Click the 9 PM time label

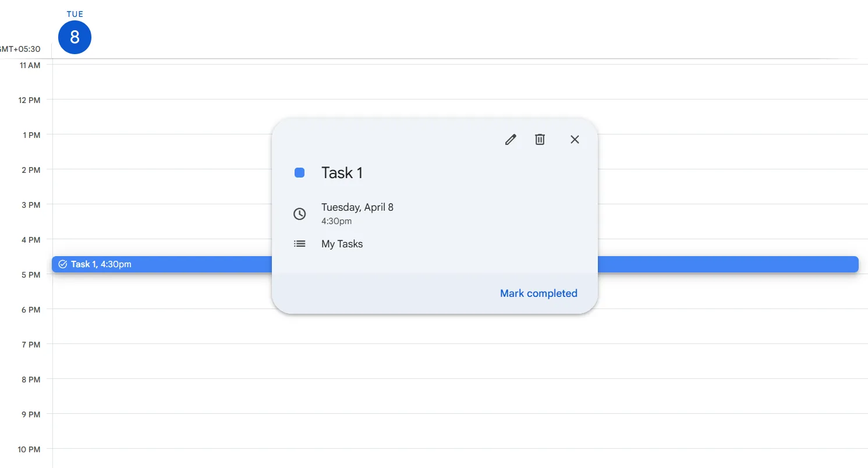pyautogui.click(x=31, y=414)
